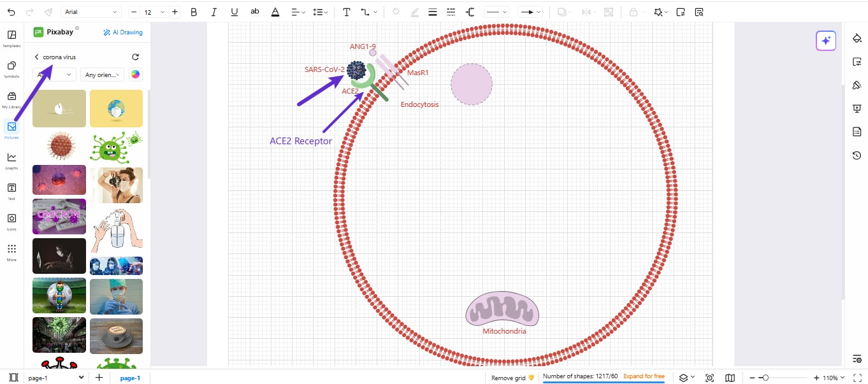
Task: Open the AI assistant sparkle button
Action: click(826, 40)
